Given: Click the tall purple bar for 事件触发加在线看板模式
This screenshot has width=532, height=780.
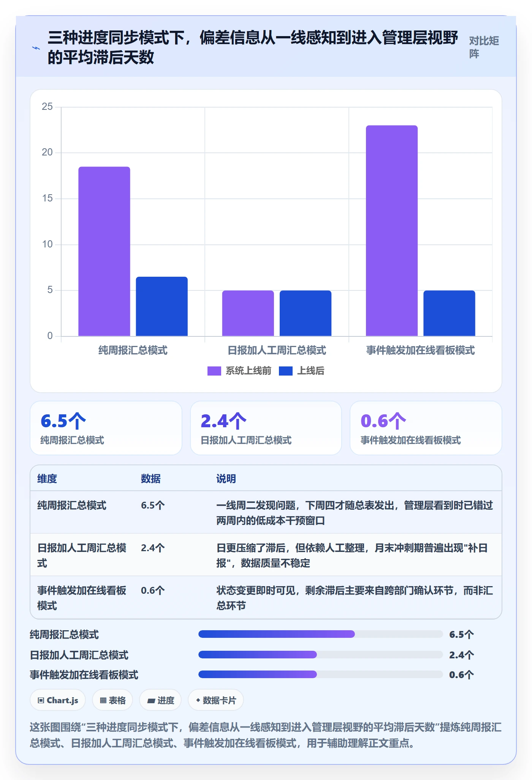Looking at the screenshot, I should 392,231.
